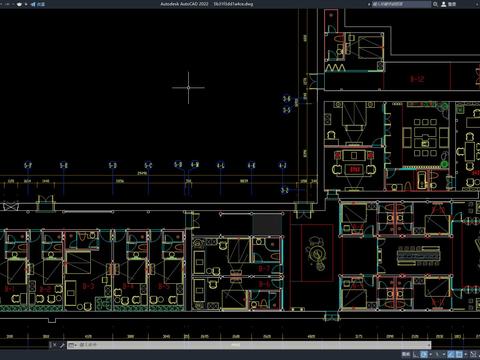This screenshot has width=480, height=360.
Task: Expand object snap settings arrow
Action: (466, 354)
